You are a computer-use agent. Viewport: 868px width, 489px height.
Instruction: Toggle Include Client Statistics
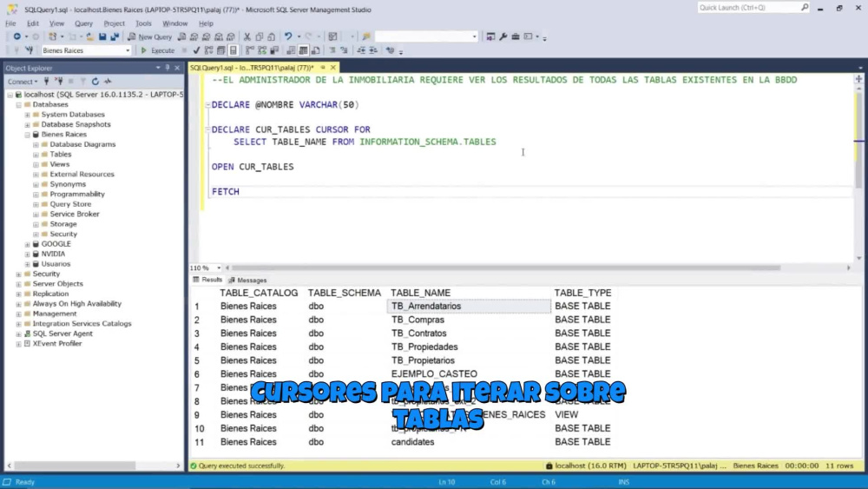click(274, 50)
